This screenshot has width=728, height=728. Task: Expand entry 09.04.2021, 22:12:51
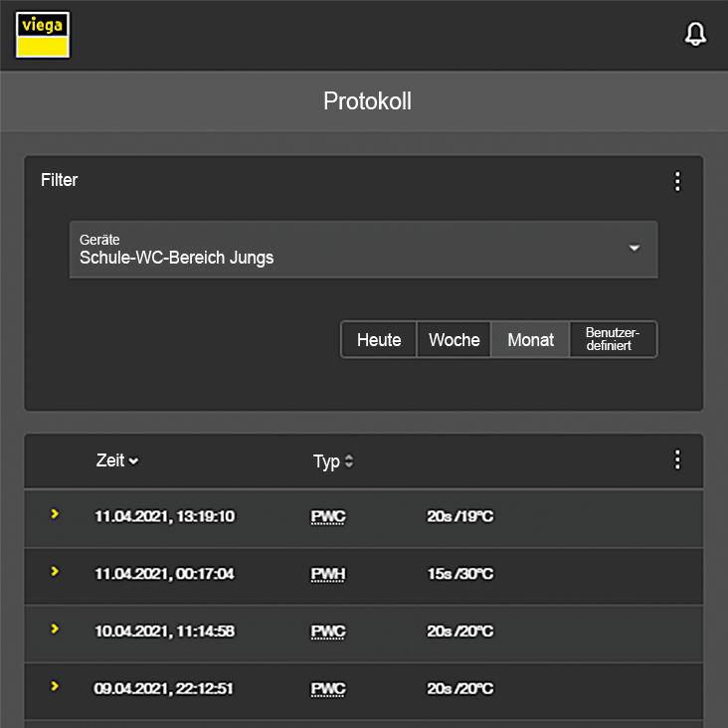[x=55, y=686]
